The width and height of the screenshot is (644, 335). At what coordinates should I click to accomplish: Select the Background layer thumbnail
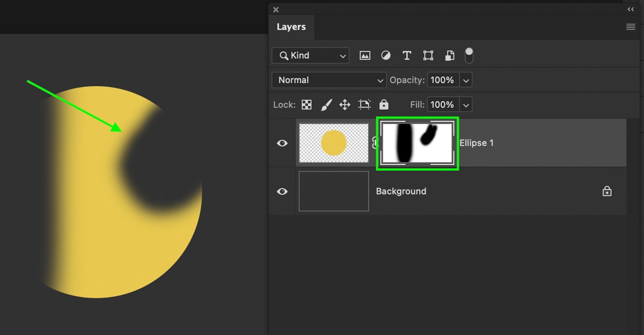[333, 191]
